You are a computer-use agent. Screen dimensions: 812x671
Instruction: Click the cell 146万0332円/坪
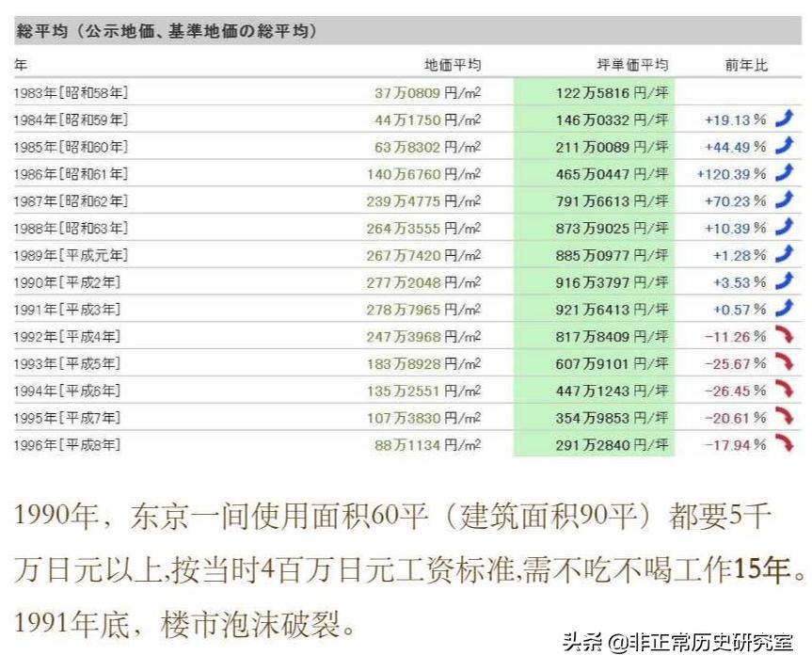pyautogui.click(x=612, y=120)
